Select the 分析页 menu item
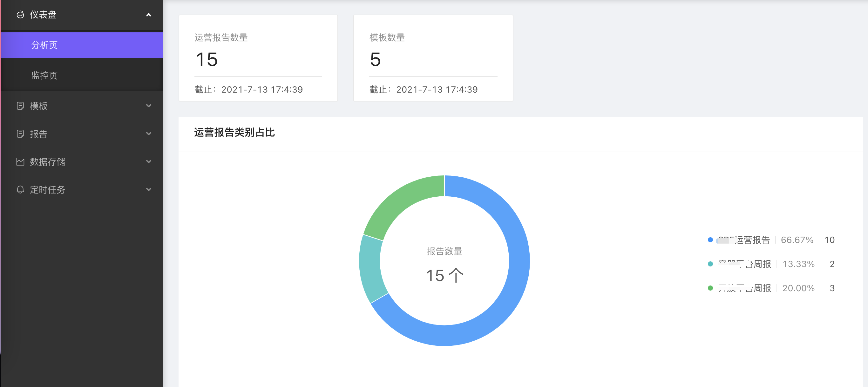 44,45
